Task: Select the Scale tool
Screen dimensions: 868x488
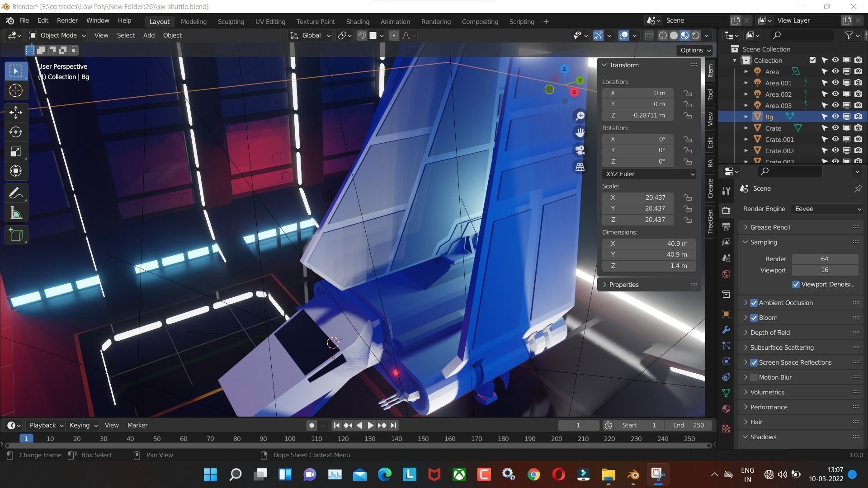Action: (16, 151)
